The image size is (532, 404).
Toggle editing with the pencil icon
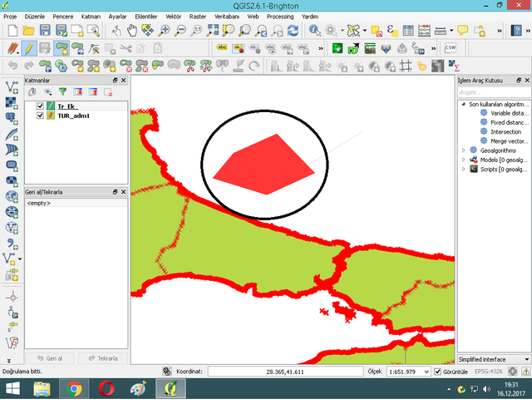(29, 48)
